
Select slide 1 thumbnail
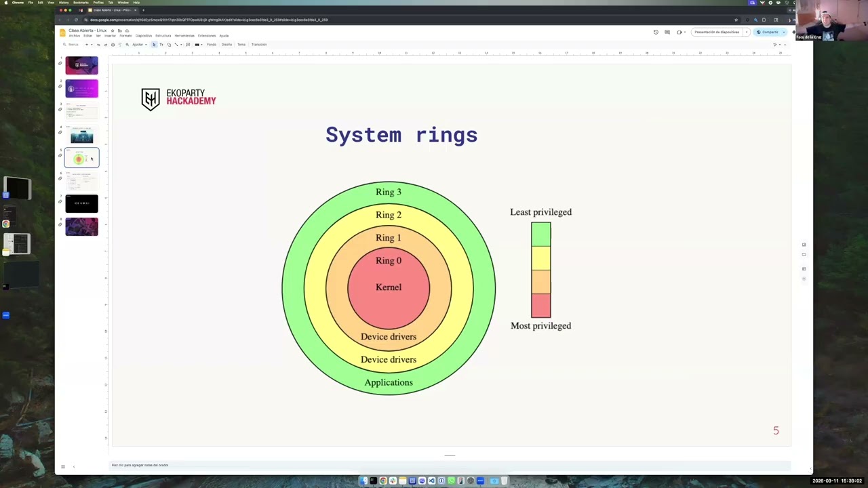81,65
